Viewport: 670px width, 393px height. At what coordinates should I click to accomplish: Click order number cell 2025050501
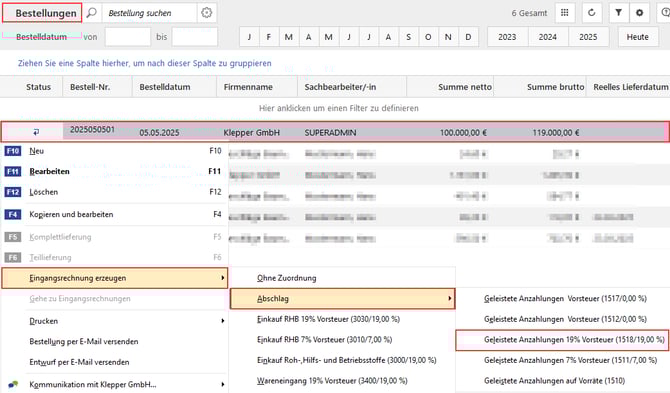tap(92, 129)
